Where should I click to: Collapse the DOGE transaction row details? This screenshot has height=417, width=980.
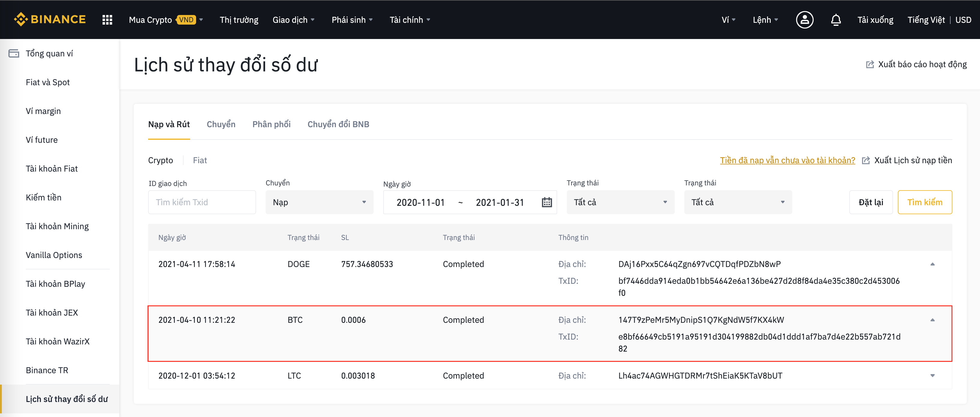932,264
